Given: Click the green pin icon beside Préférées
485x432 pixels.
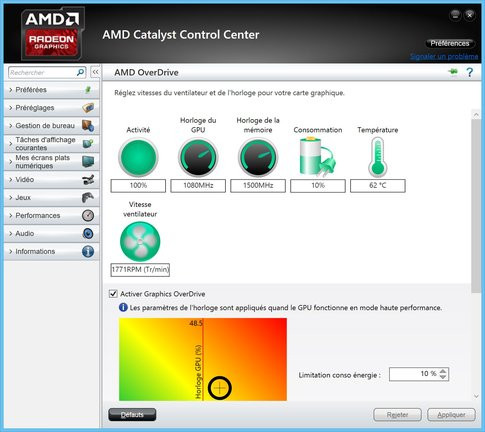Looking at the screenshot, I should (88, 90).
